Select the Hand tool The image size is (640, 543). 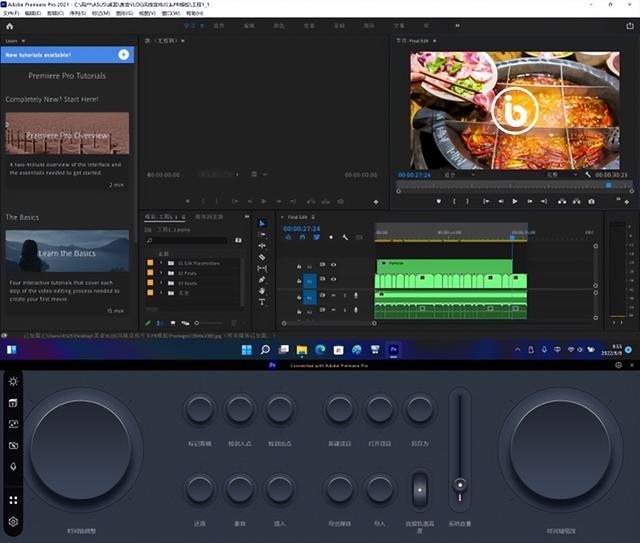262,291
